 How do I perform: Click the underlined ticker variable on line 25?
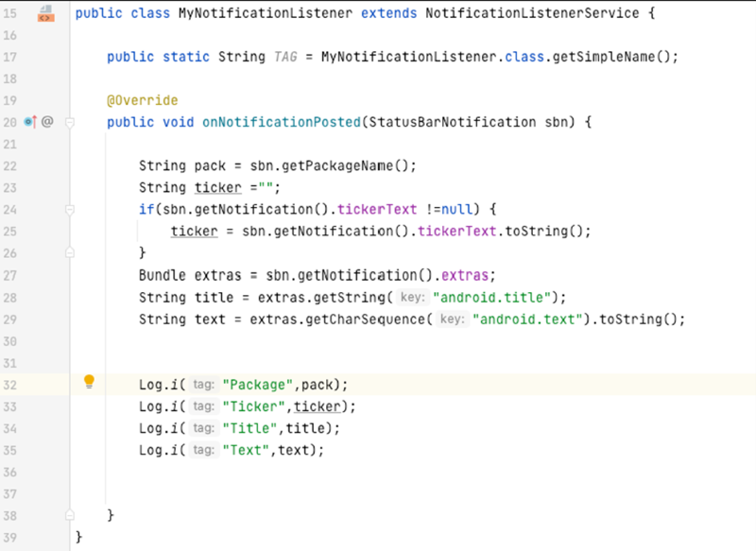[x=194, y=231]
